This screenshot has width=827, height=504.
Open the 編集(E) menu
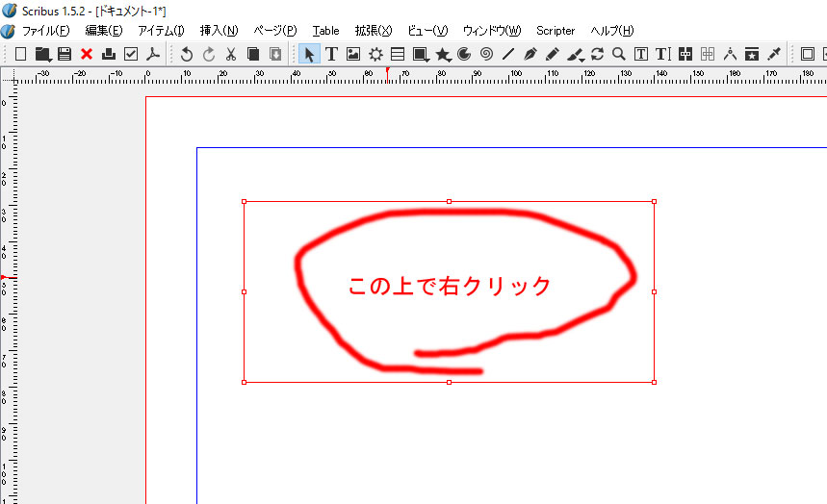[104, 31]
